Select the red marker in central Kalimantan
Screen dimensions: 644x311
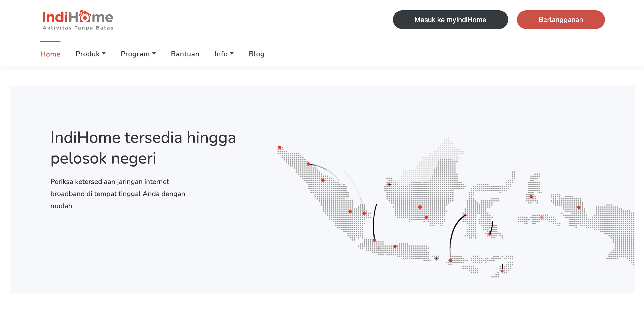pyautogui.click(x=420, y=207)
